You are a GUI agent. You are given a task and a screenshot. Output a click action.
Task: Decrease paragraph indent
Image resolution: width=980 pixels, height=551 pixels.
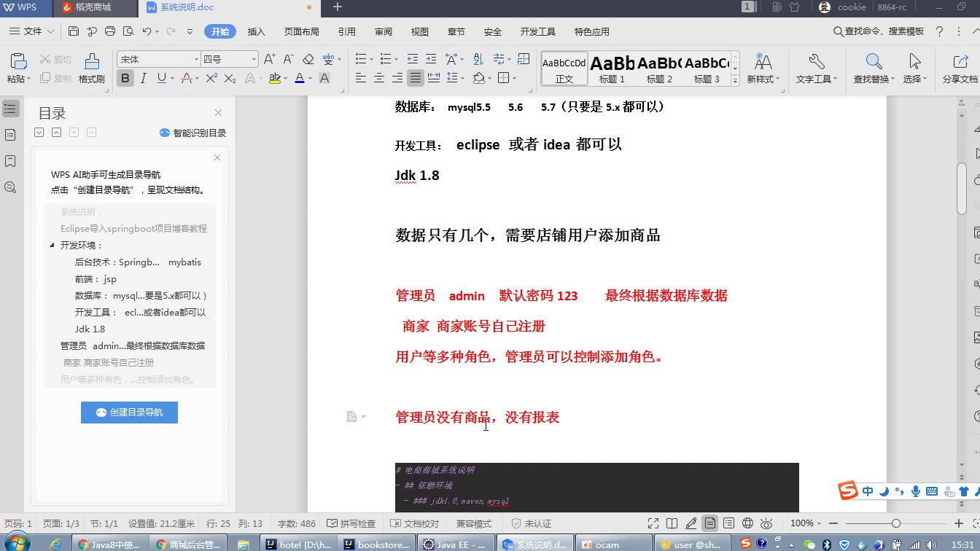coord(413,59)
